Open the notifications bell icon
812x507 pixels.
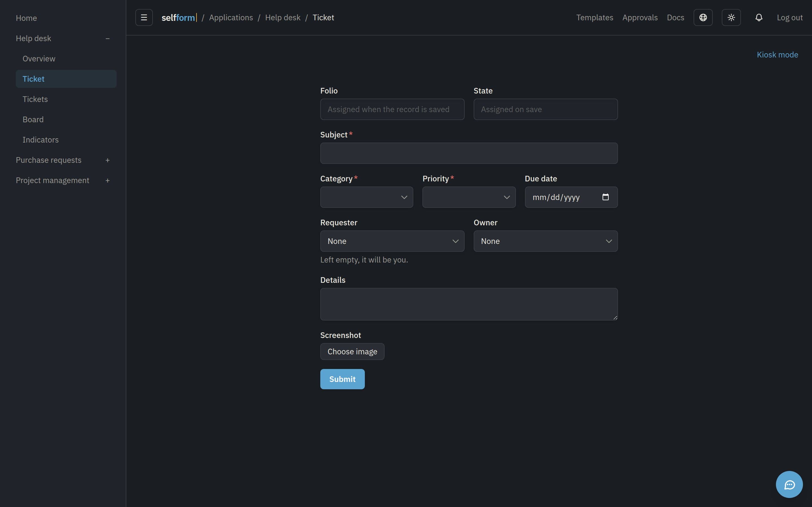pyautogui.click(x=759, y=17)
